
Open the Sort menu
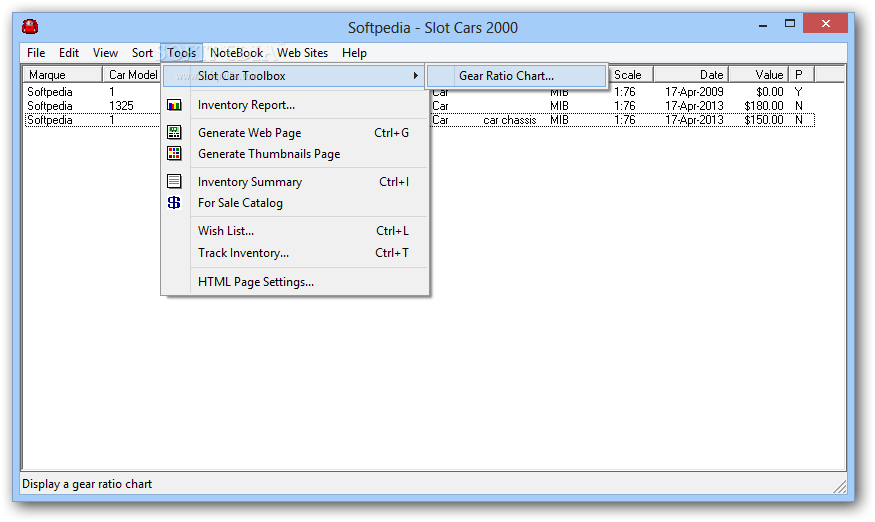[x=142, y=53]
